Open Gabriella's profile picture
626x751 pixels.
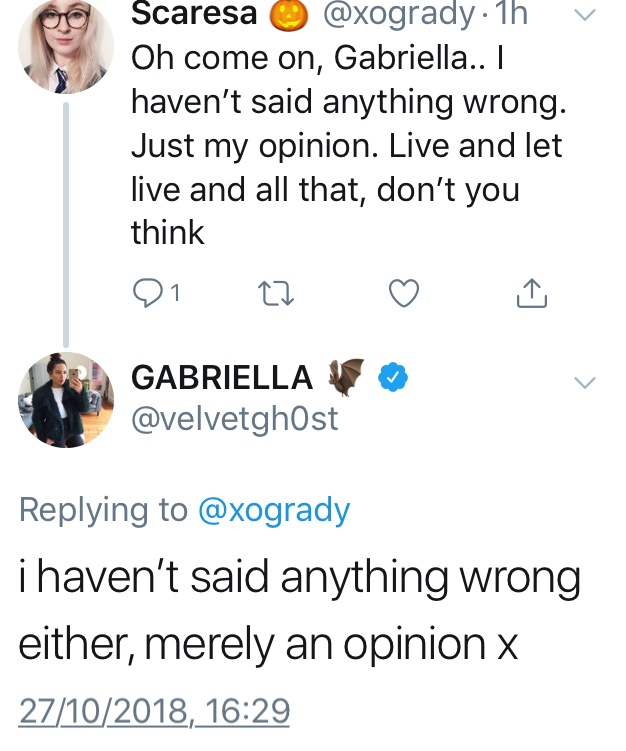point(66,400)
